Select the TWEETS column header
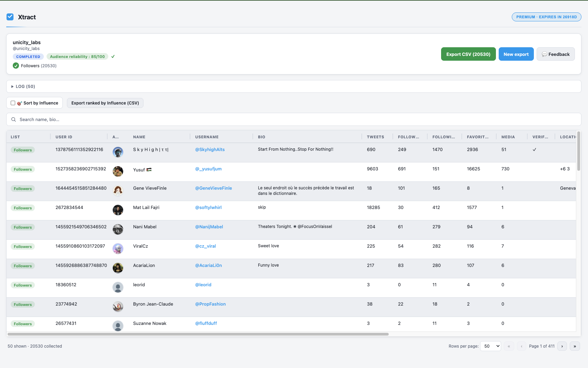Viewport: 588px width, 368px height. coord(375,137)
